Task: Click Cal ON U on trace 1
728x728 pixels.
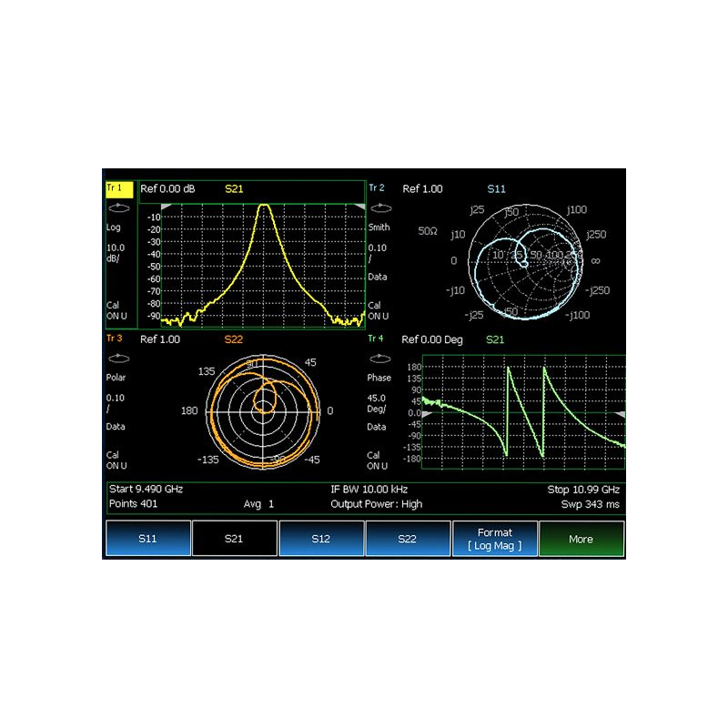Action: coord(116,310)
